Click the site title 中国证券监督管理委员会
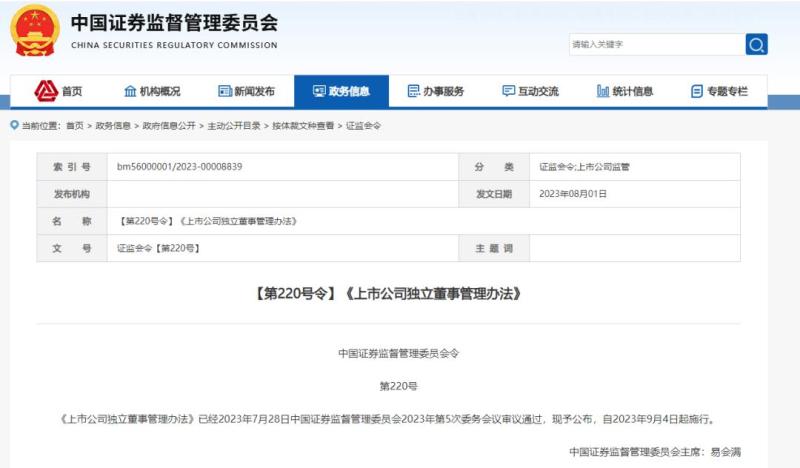Image resolution: width=800 pixels, height=468 pixels. tap(174, 22)
